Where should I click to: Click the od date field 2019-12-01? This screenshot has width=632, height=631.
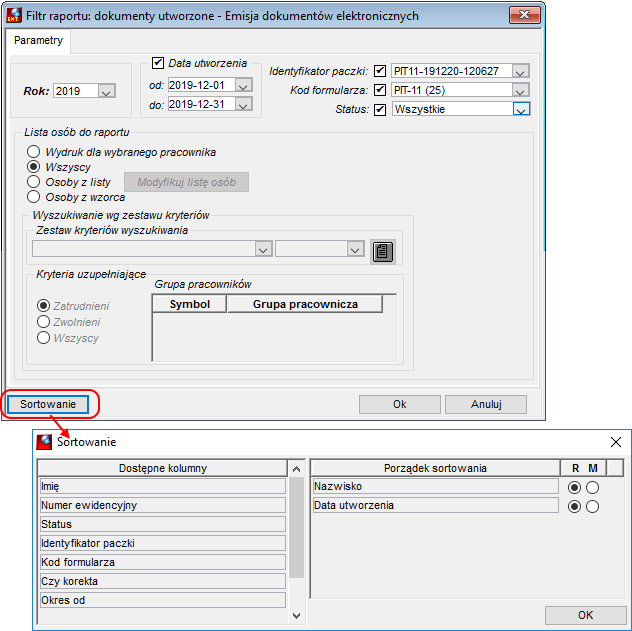pos(202,85)
